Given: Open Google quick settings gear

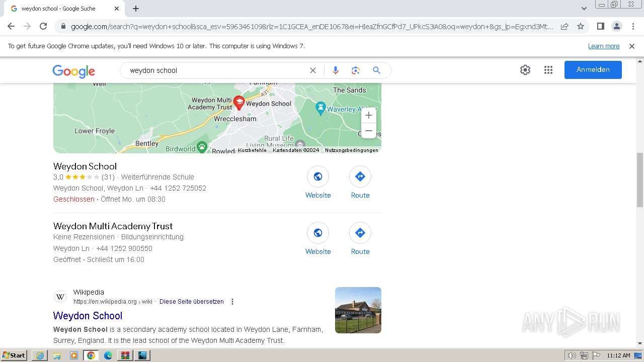Looking at the screenshot, I should 525,70.
